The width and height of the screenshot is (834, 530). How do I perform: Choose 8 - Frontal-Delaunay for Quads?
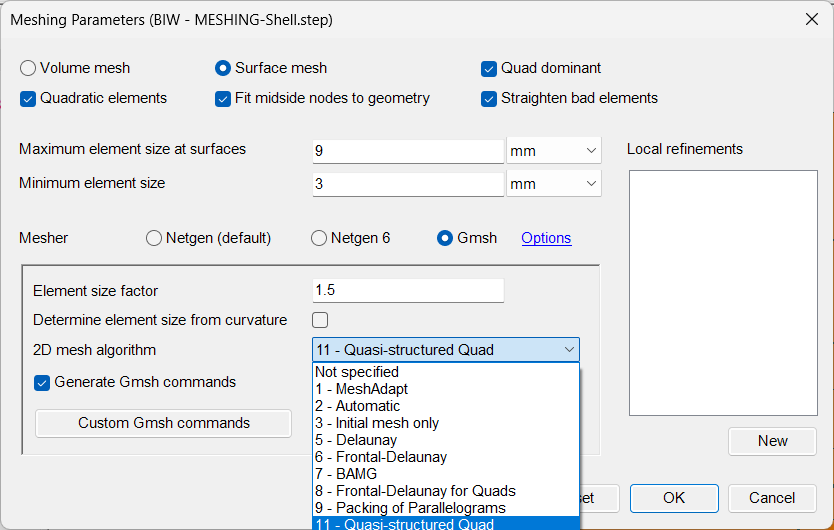[415, 491]
